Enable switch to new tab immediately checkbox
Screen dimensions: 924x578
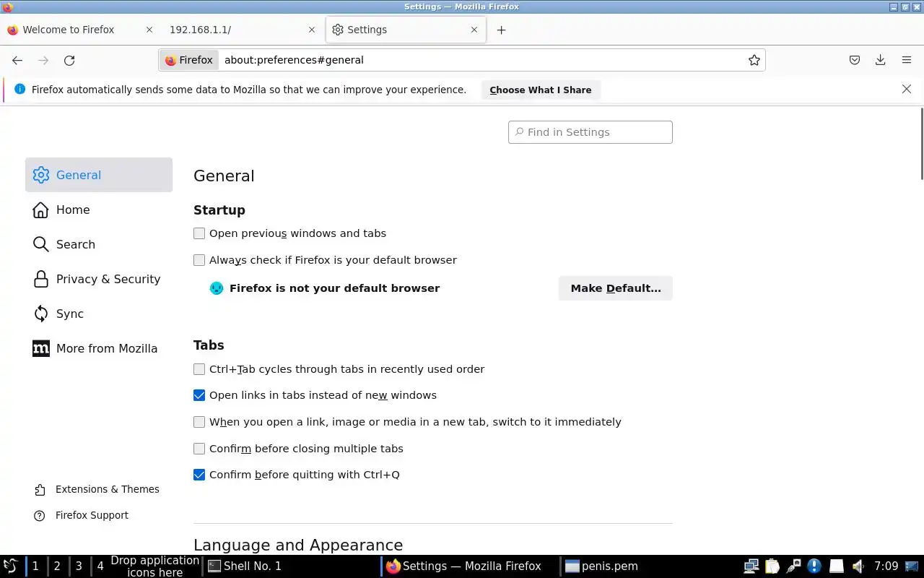click(x=199, y=422)
